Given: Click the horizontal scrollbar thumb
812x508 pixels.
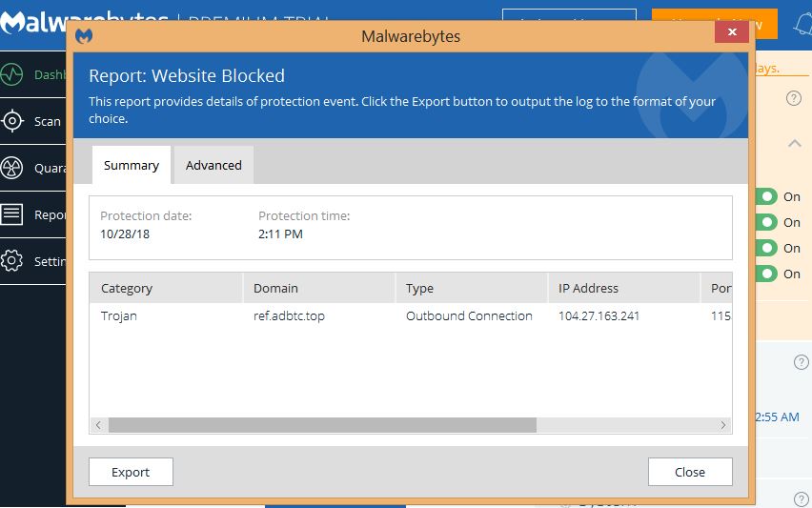Looking at the screenshot, I should pyautogui.click(x=322, y=426).
